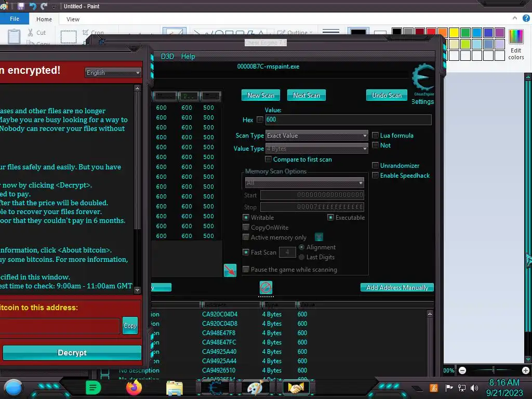Click the Select rectangle tool in Paint
Viewport: 532px width, 399px height.
(69, 37)
